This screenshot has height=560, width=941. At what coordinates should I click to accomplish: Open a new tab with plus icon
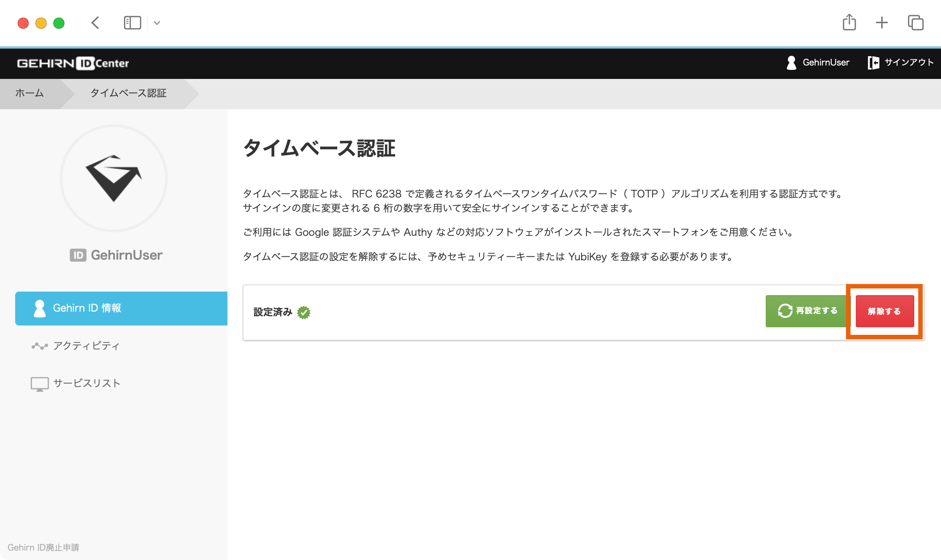click(882, 23)
